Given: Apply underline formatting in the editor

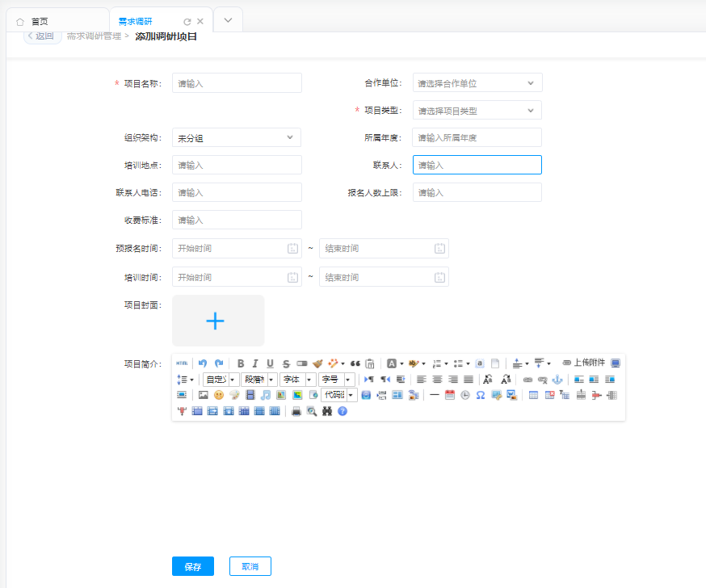Looking at the screenshot, I should coord(270,363).
